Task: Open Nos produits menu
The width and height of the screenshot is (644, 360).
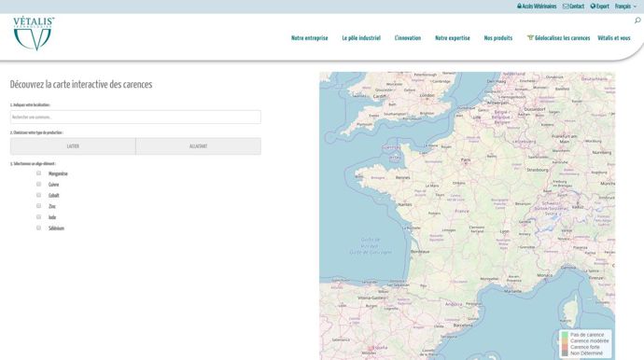Action: (x=498, y=37)
